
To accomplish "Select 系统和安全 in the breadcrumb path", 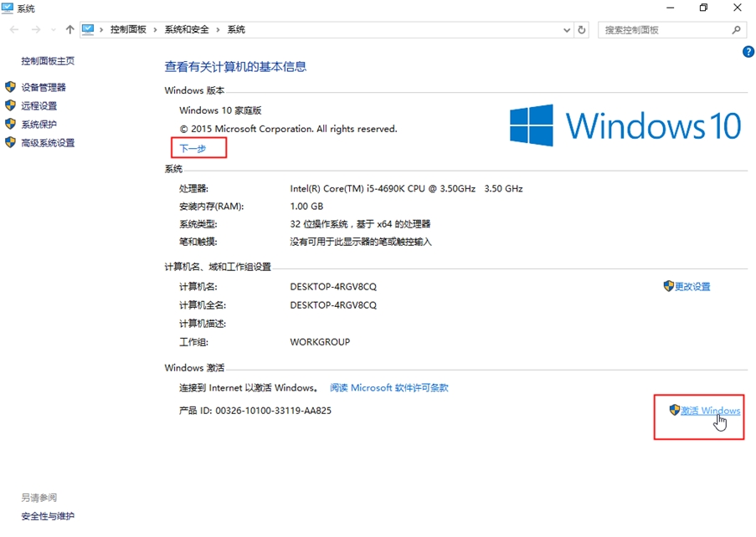I will [187, 29].
